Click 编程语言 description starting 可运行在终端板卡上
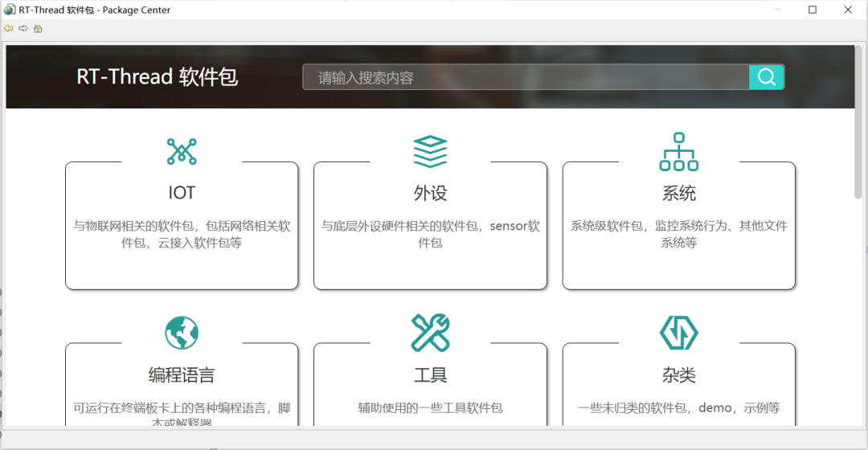 click(182, 415)
